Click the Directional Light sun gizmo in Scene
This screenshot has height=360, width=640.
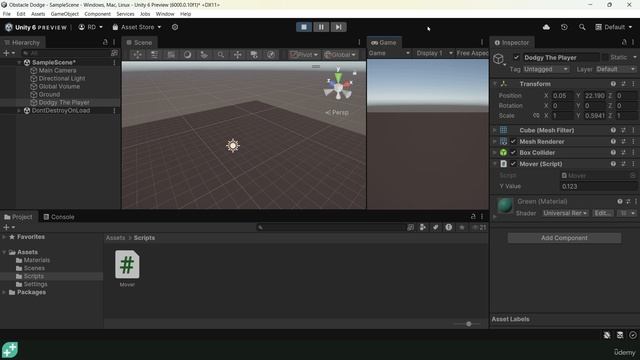click(233, 146)
